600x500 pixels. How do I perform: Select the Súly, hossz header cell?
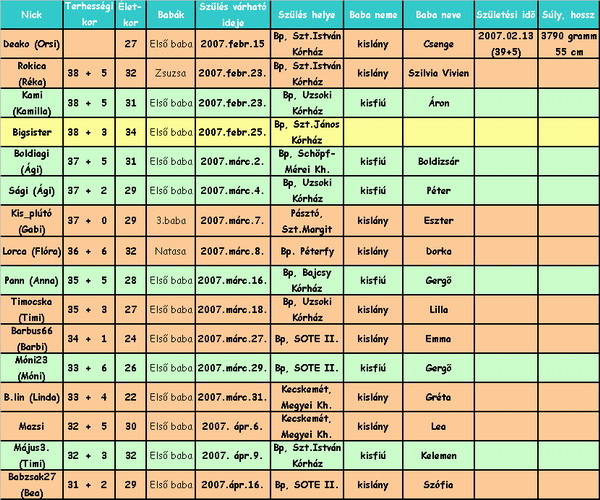pyautogui.click(x=567, y=18)
